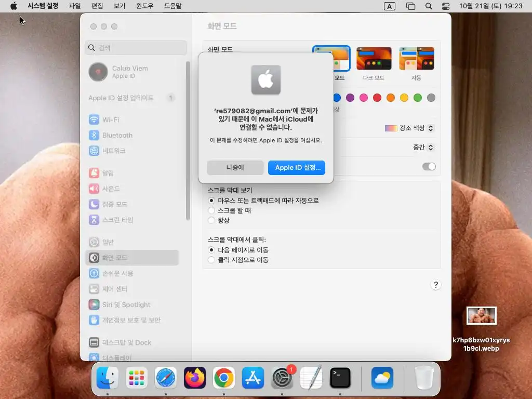
Task: Open the Trash in the Dock
Action: click(424, 378)
